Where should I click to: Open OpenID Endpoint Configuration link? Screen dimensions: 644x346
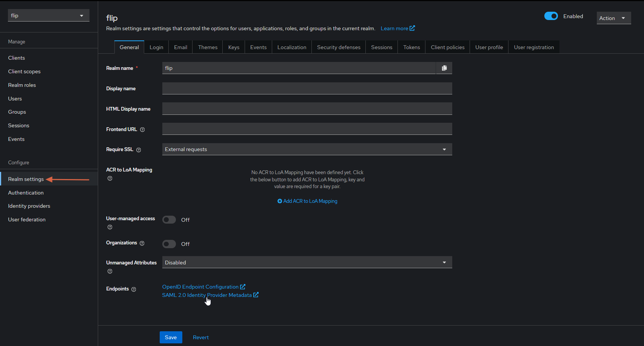pyautogui.click(x=204, y=287)
